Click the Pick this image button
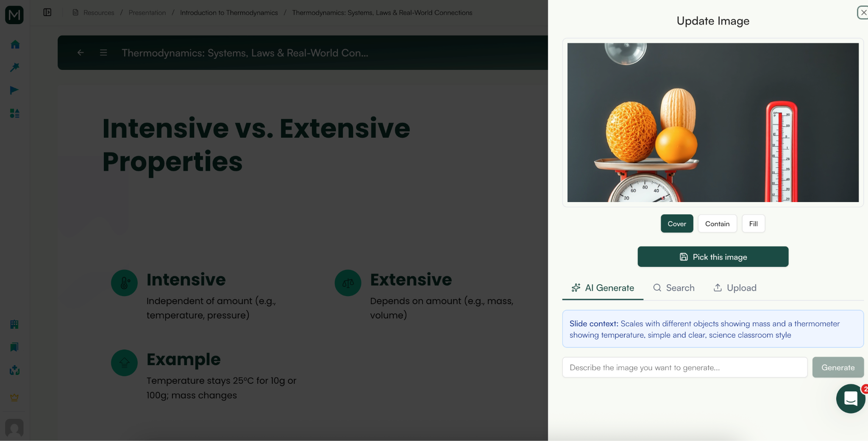The image size is (868, 441). tap(712, 256)
